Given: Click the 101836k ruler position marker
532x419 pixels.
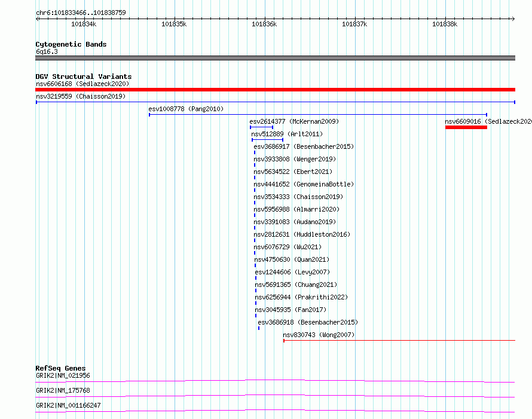Looking at the screenshot, I should [264, 24].
